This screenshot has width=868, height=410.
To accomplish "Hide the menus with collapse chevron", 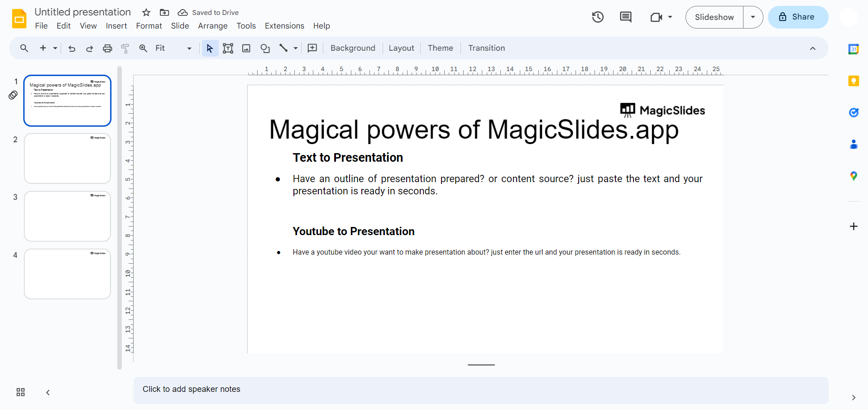I will click(813, 48).
